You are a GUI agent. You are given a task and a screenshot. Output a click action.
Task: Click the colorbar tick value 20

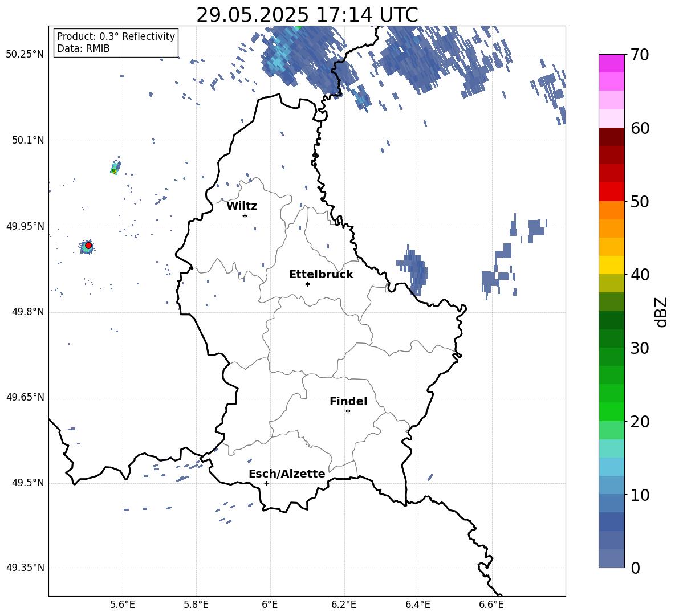point(639,422)
